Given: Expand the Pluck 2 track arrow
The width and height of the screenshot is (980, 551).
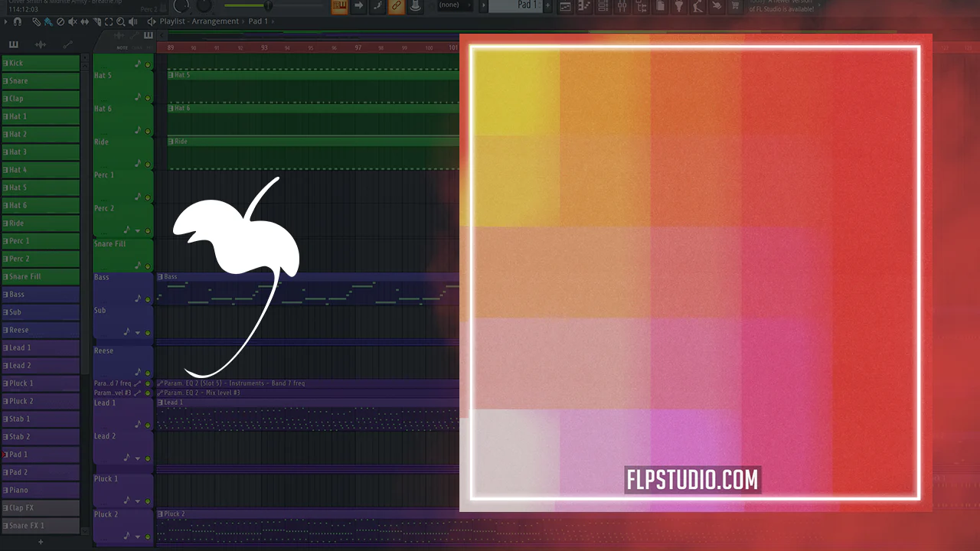Looking at the screenshot, I should 138,536.
